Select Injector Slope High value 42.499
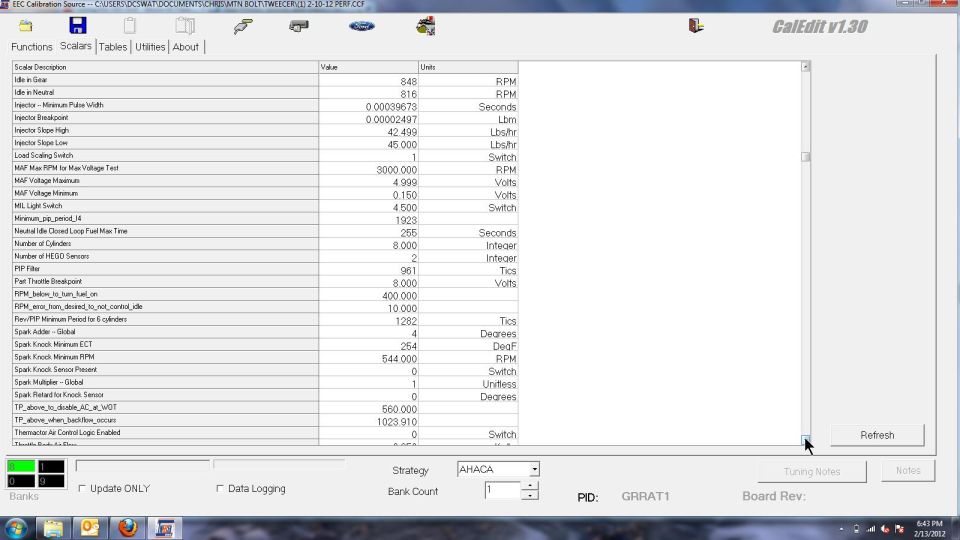Image resolution: width=960 pixels, height=540 pixels. point(369,132)
